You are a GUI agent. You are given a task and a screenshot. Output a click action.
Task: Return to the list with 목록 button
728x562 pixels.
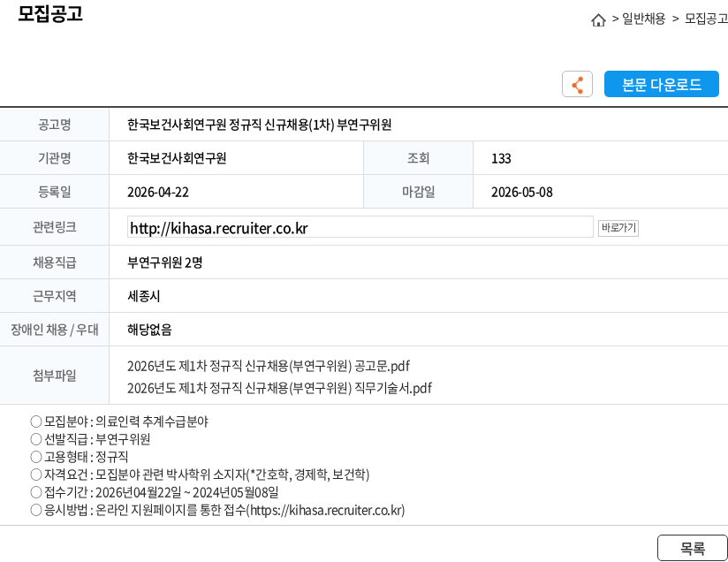693,548
